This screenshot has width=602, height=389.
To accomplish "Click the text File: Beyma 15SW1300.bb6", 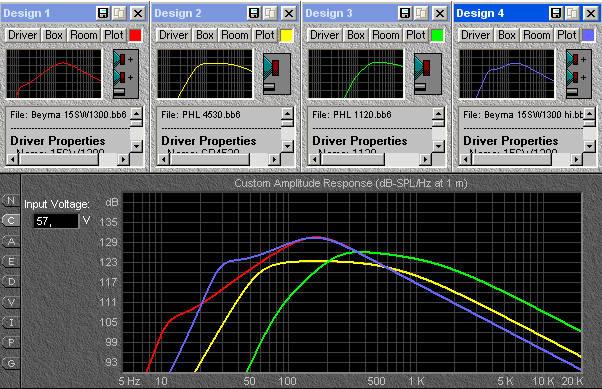I will point(68,115).
